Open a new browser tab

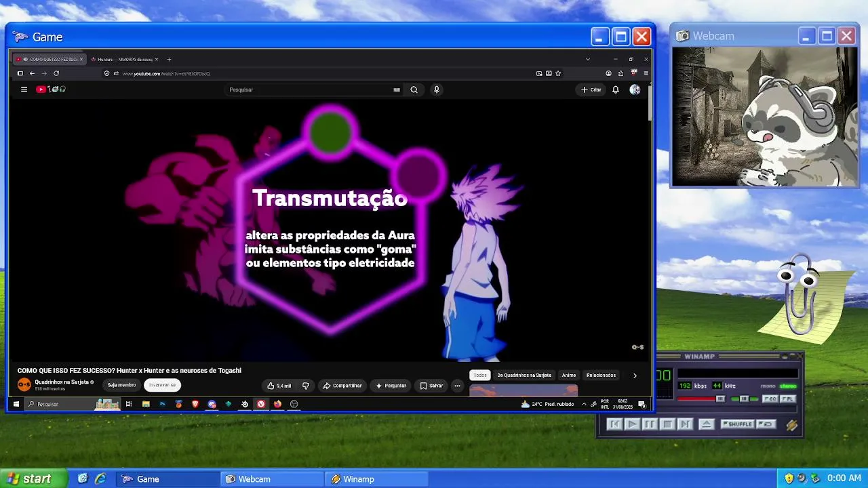click(x=169, y=59)
